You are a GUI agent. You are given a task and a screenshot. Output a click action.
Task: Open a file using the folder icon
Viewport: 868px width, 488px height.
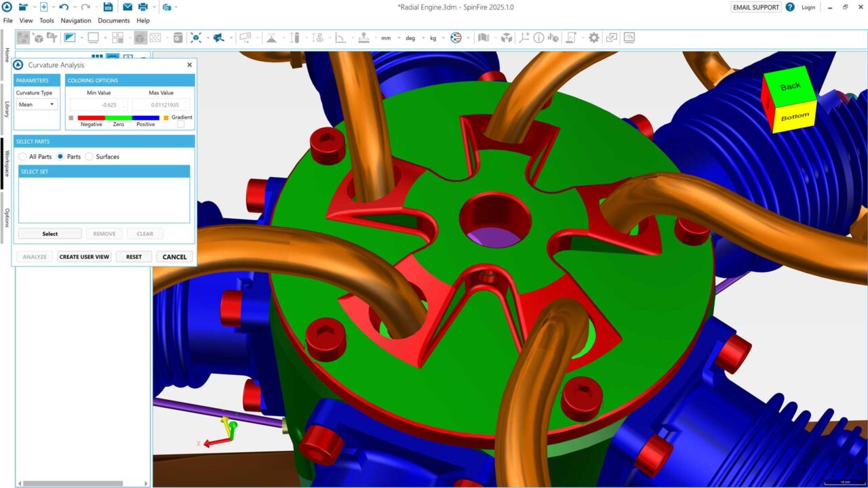tap(23, 7)
